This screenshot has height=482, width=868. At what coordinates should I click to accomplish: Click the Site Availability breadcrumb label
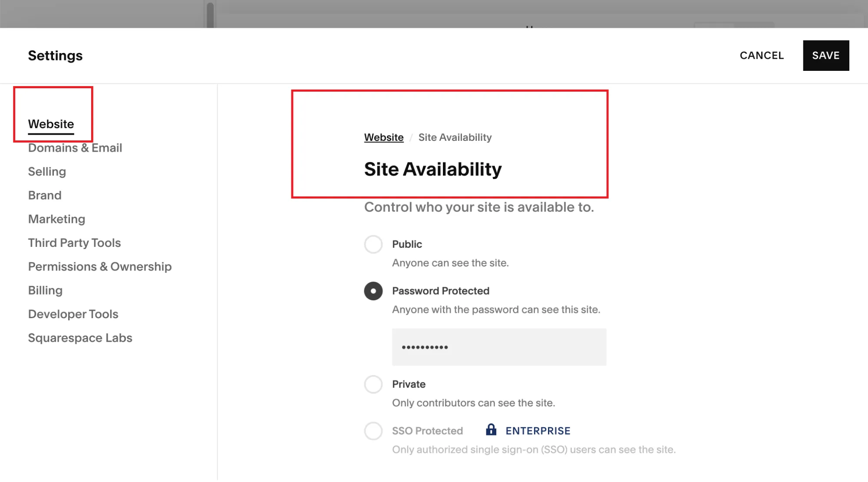click(455, 137)
